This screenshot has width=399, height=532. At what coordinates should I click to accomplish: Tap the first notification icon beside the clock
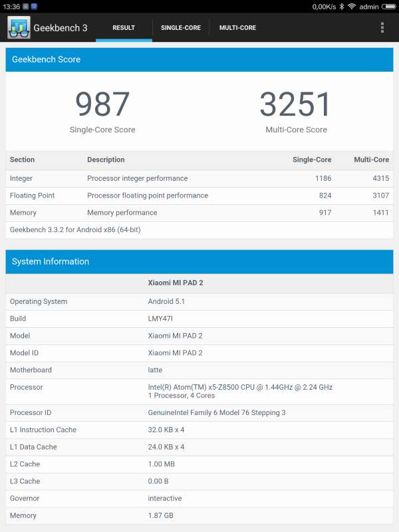click(25, 7)
